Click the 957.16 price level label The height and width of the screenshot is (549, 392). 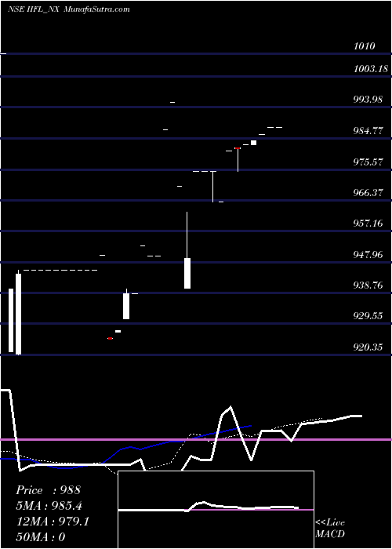coord(368,223)
